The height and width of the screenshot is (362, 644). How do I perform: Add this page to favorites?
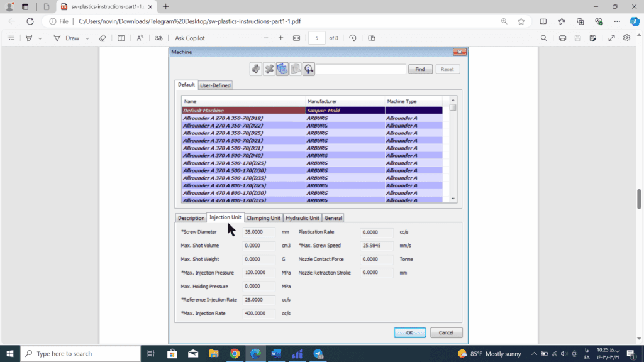point(521,21)
